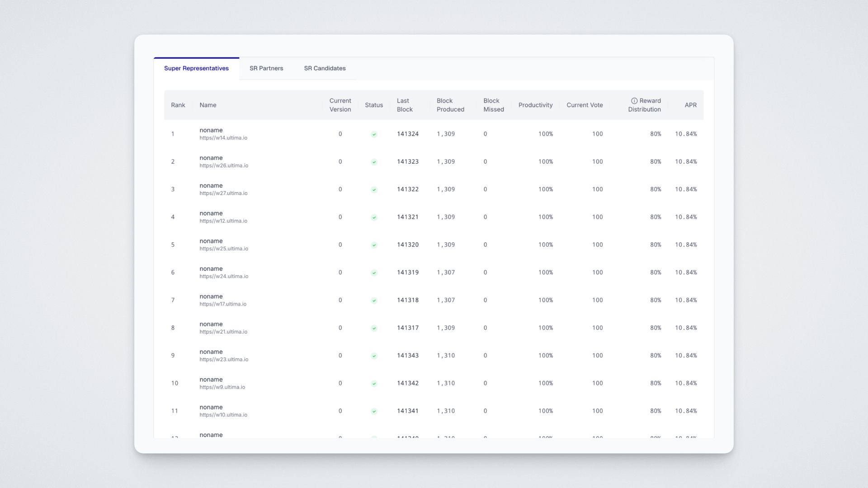Screen dimensions: 868x488
Task: Open the https//w27.ultima.io link
Action: click(223, 193)
